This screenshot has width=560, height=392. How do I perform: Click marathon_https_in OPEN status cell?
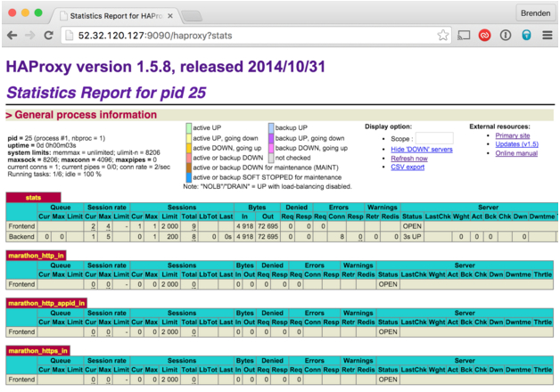coord(388,380)
